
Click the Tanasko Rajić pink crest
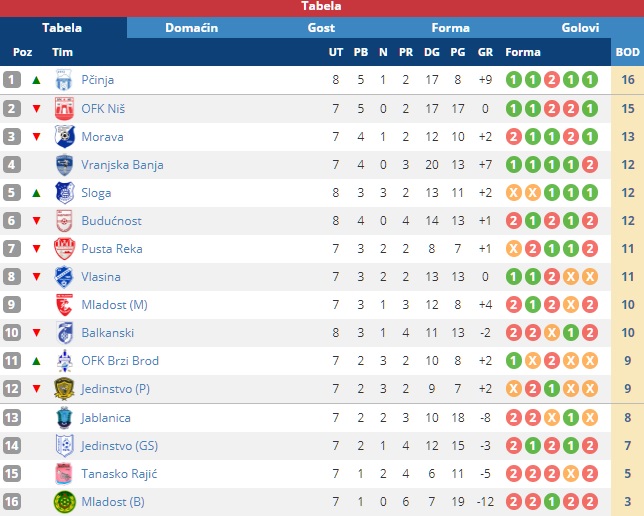click(x=64, y=474)
